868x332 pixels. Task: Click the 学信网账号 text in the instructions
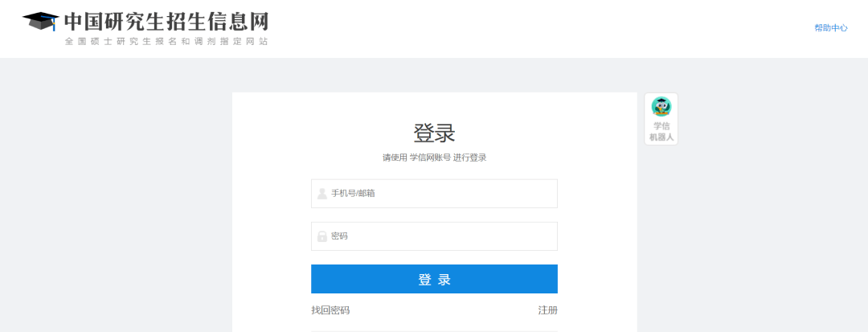point(430,158)
